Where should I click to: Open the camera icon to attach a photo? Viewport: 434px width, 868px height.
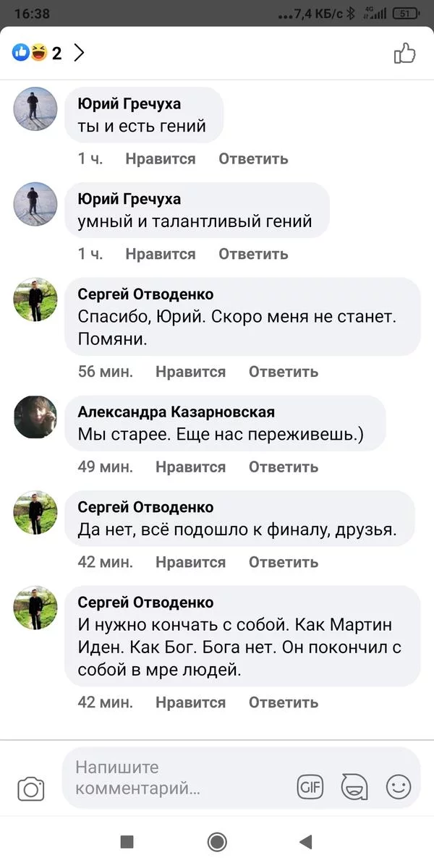tap(31, 788)
